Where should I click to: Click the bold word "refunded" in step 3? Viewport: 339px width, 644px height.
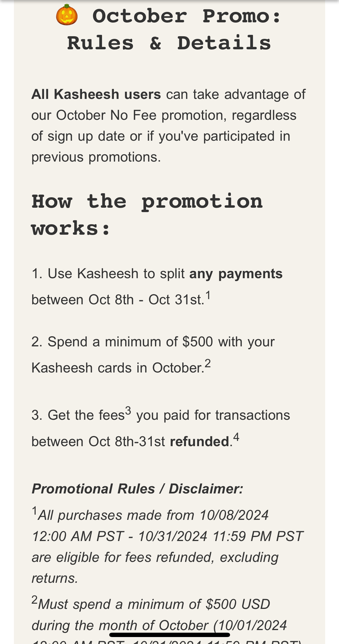pos(200,442)
